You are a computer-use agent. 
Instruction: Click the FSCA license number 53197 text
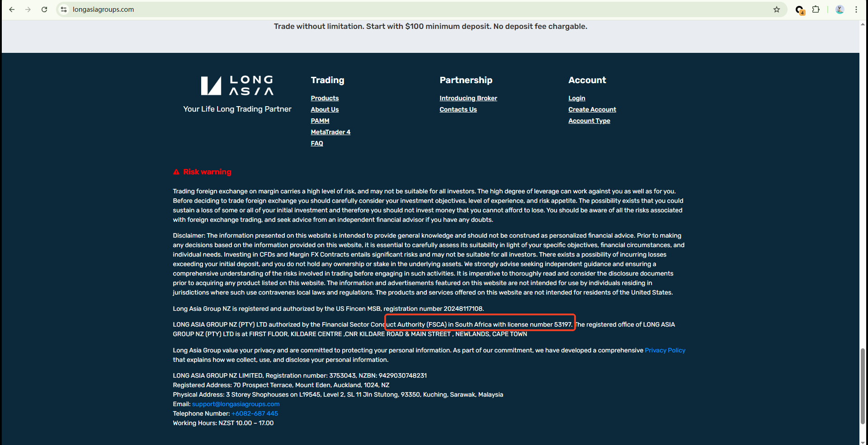click(x=480, y=324)
